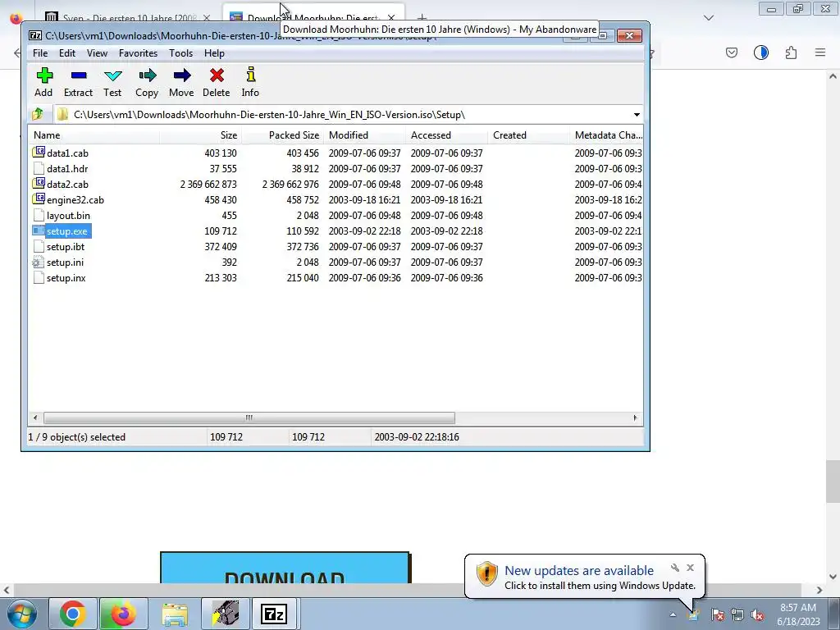Viewport: 840px width, 630px height.
Task: Click the 7-Zip horizontal scrollbar thumb
Action: click(x=249, y=418)
